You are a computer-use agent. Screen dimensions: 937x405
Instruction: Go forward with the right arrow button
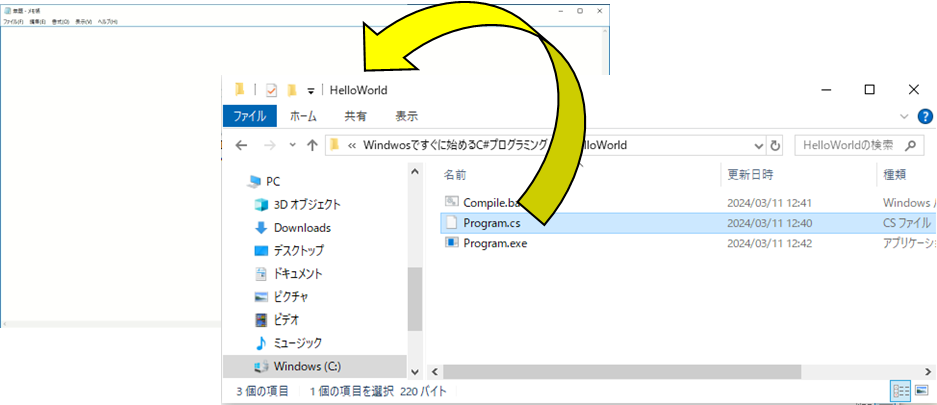point(270,145)
